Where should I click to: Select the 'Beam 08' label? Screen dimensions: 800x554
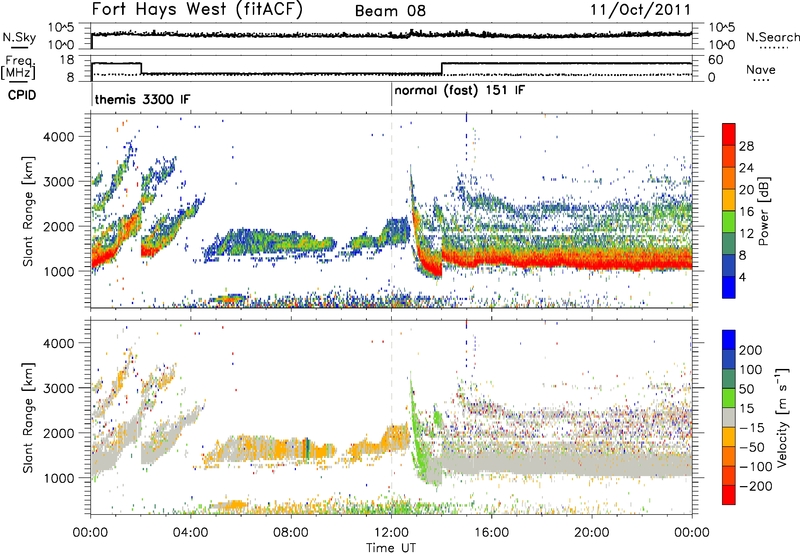(x=390, y=11)
